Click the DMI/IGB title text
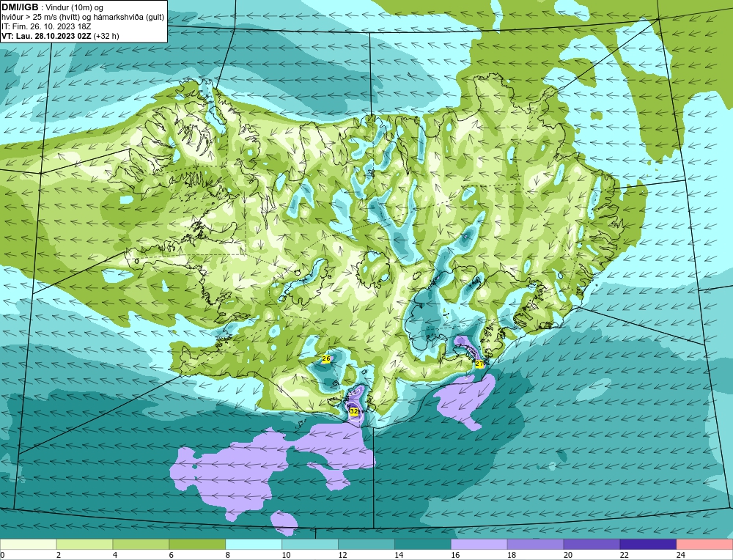This screenshot has height=560, width=733. (20, 7)
